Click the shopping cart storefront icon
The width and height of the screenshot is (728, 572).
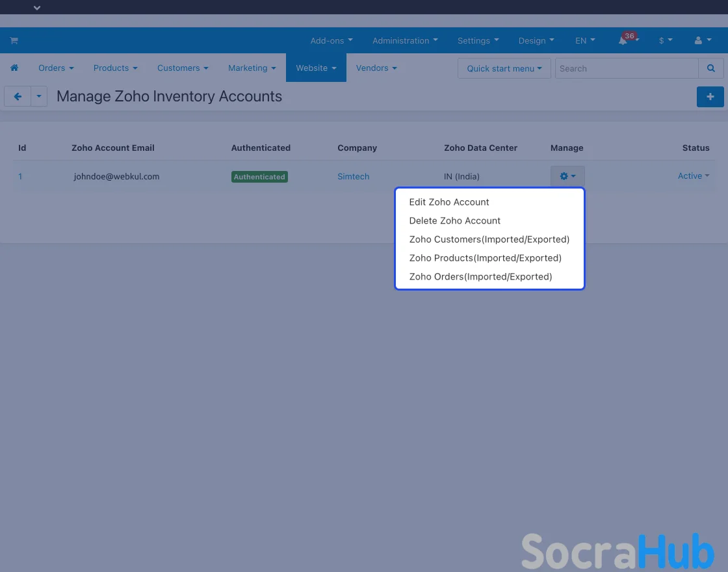[14, 40]
